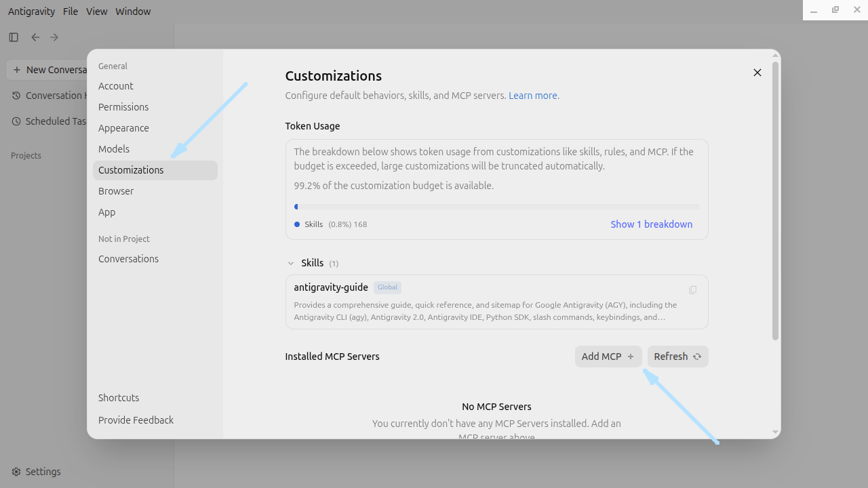Close the Customizations dialog with X
The image size is (868, 488).
point(757,73)
